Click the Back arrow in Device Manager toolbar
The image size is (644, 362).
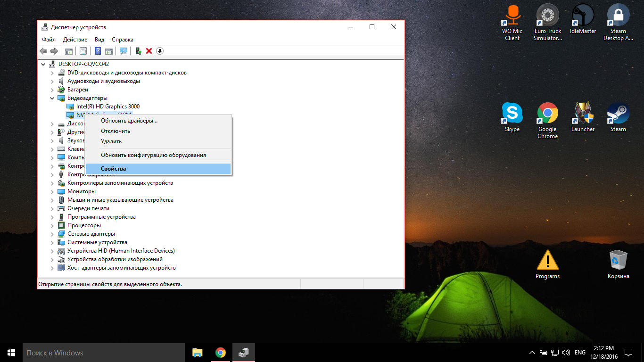tap(43, 51)
